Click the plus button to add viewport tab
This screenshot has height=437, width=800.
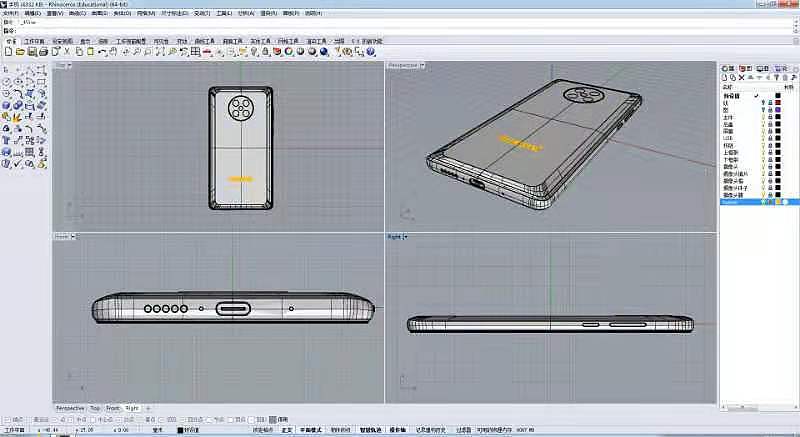pos(148,408)
